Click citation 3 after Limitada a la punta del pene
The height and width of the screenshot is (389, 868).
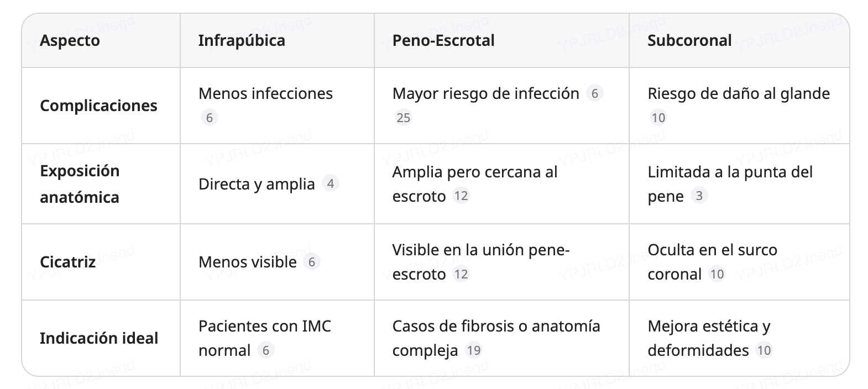coord(699,196)
